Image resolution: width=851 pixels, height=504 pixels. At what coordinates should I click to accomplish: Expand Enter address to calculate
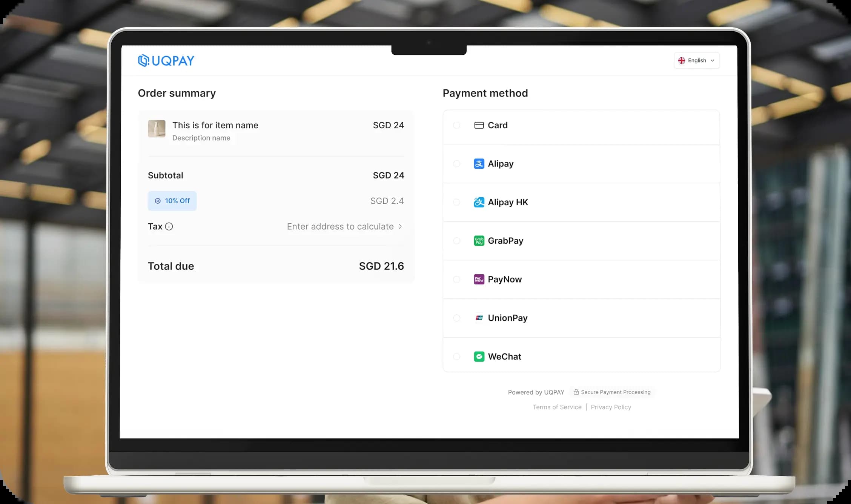pyautogui.click(x=340, y=226)
